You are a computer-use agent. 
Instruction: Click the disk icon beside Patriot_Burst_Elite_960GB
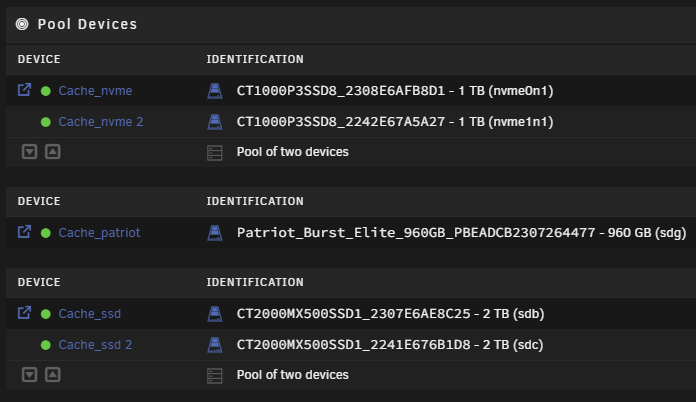215,233
